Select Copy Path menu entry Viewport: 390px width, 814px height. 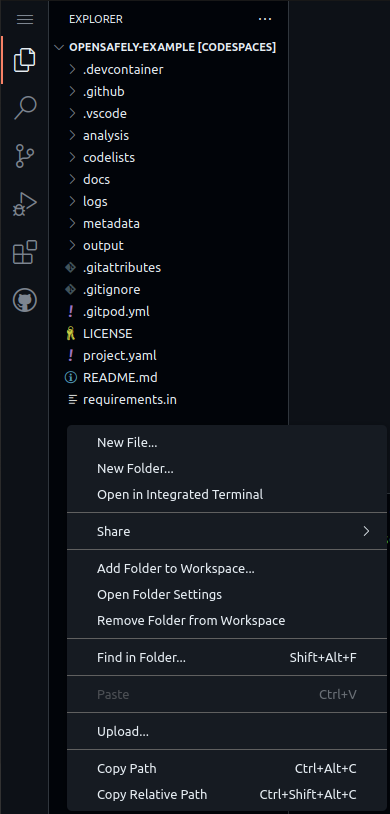point(227,768)
